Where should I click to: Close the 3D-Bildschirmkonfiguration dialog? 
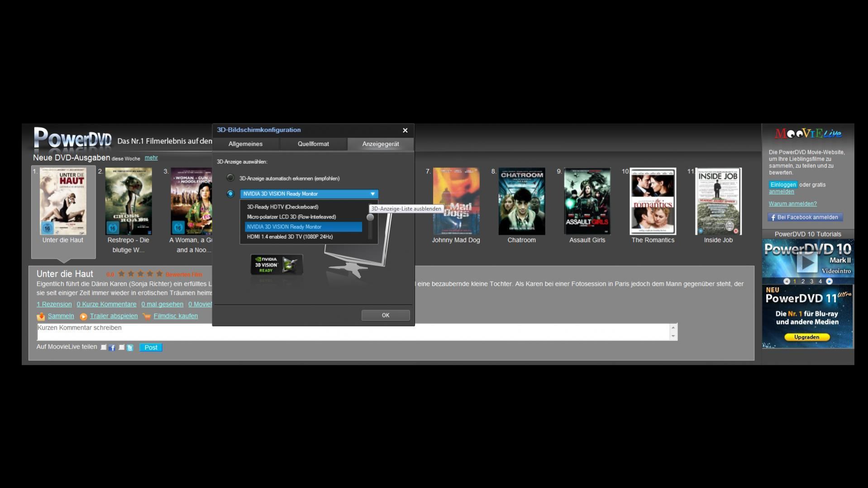[x=405, y=130]
